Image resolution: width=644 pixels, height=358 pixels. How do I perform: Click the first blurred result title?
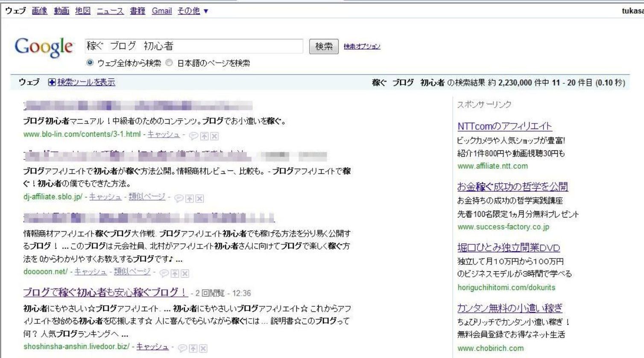pyautogui.click(x=138, y=105)
